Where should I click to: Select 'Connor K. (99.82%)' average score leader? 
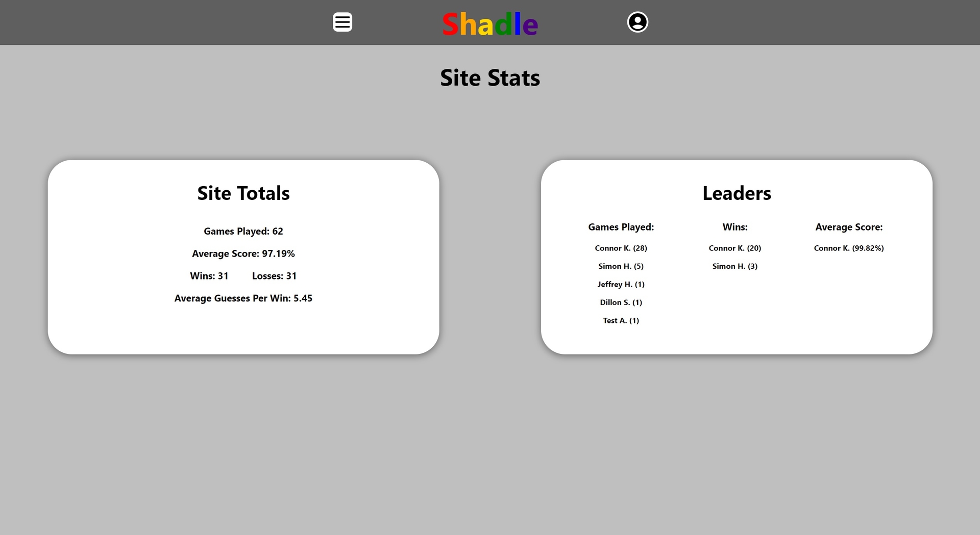pyautogui.click(x=849, y=248)
